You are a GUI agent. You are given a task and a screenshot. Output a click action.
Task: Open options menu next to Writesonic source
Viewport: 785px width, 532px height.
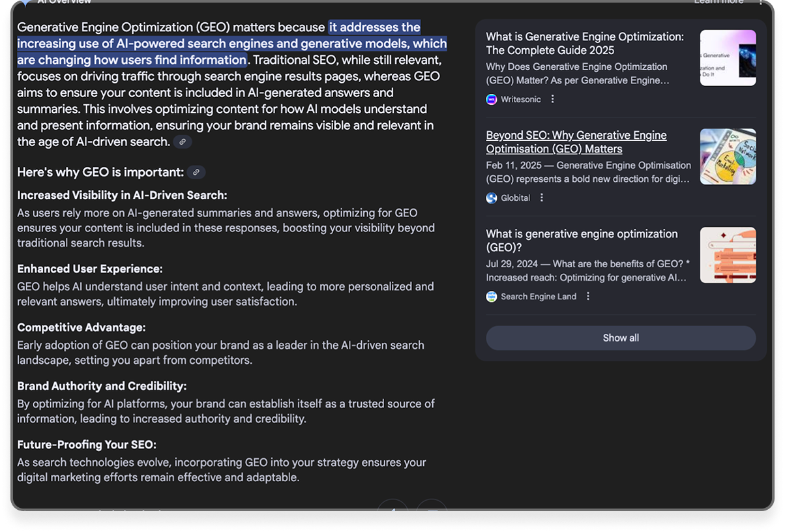click(552, 98)
